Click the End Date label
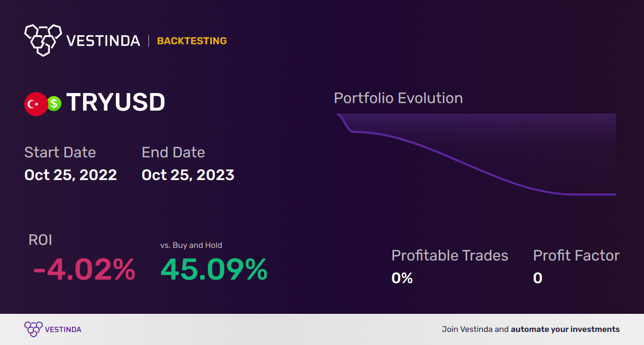Image resolution: width=644 pixels, height=345 pixels. pyautogui.click(x=173, y=152)
